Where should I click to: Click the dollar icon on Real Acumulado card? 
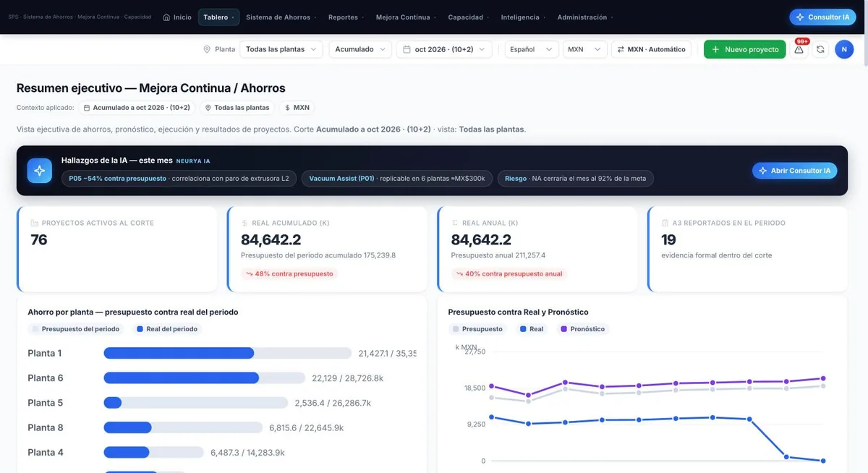click(244, 223)
